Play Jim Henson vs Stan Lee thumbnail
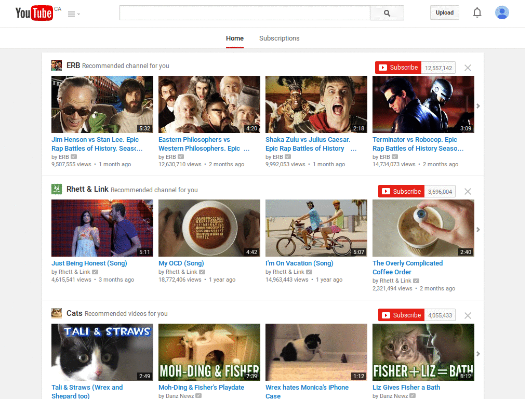This screenshot has width=532, height=399. 102,104
